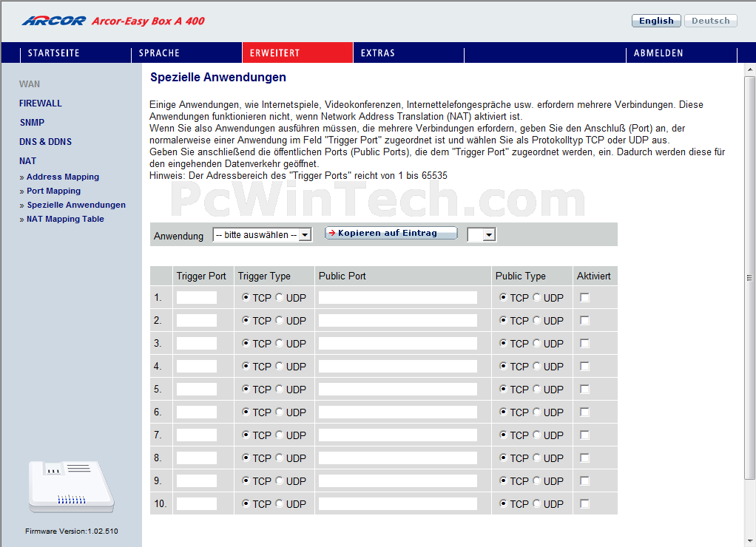
Task: Click Kopieren auf Eintrag button
Action: click(391, 234)
